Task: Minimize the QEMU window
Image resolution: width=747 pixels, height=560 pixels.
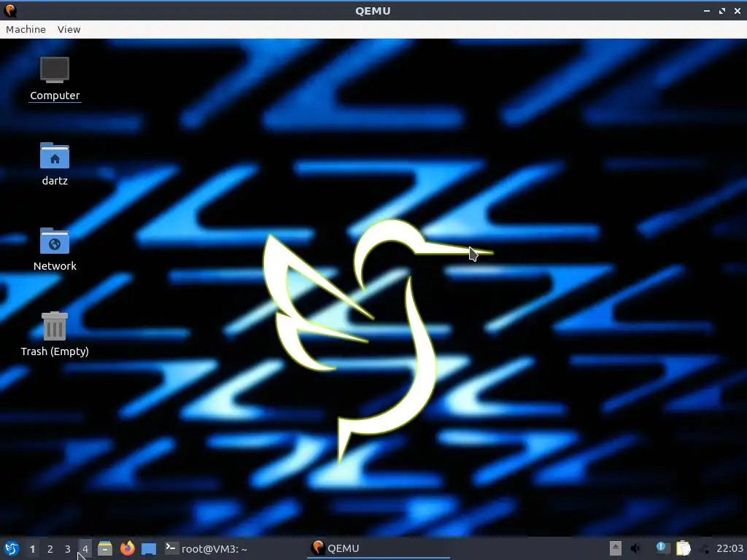Action: coord(707,10)
